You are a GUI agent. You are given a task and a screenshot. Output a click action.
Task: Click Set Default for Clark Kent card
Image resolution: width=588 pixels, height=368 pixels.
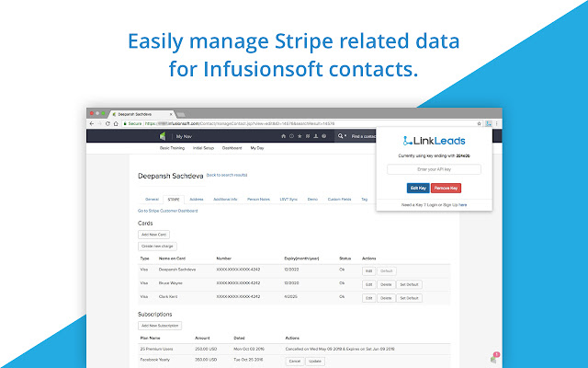(409, 298)
